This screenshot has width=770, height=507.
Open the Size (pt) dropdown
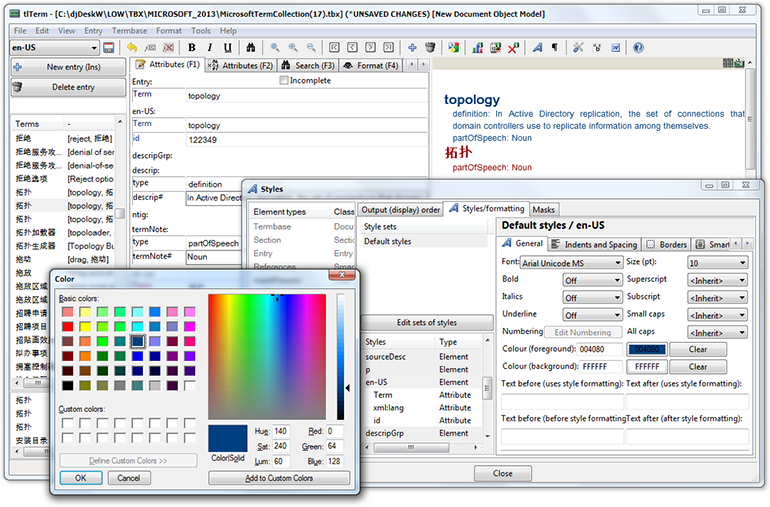coord(717,263)
